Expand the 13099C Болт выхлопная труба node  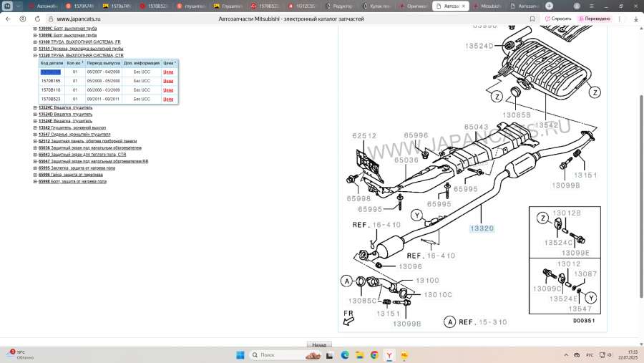[x=35, y=29]
